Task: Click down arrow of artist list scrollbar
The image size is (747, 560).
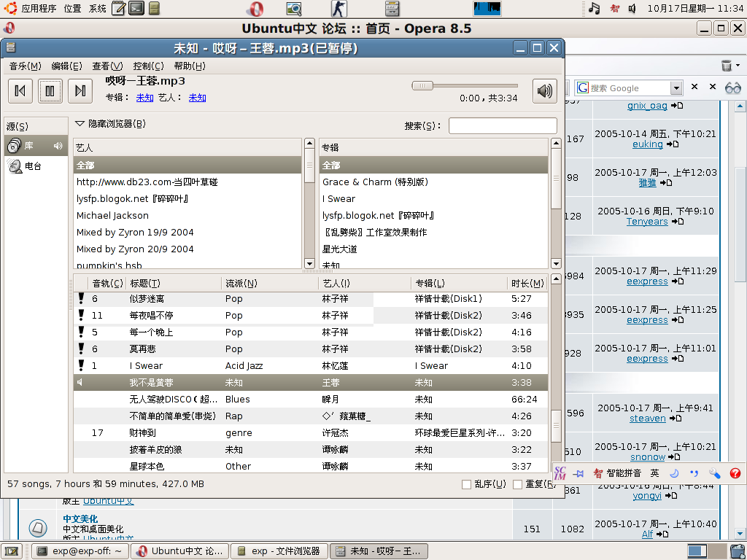Action: point(309,263)
